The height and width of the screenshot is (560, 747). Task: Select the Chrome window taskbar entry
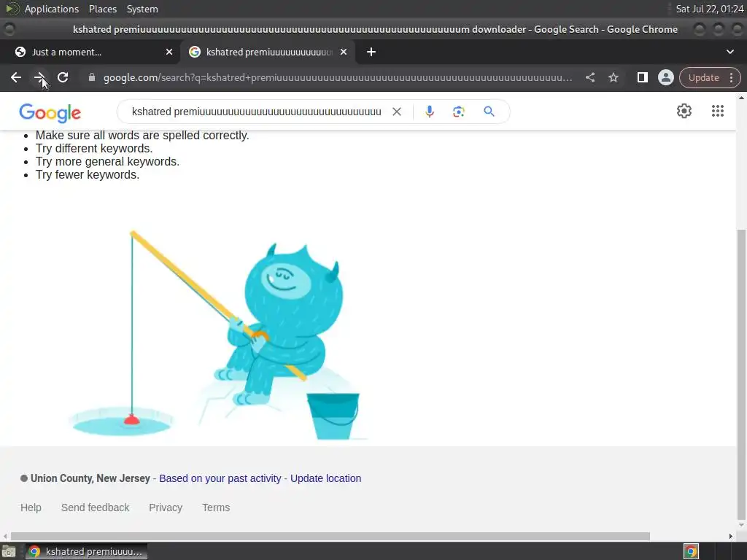[x=86, y=551]
